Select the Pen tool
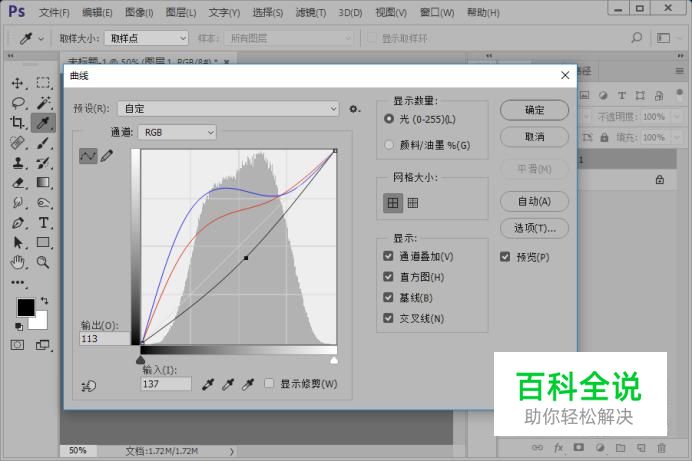The height and width of the screenshot is (461, 692). click(x=18, y=223)
